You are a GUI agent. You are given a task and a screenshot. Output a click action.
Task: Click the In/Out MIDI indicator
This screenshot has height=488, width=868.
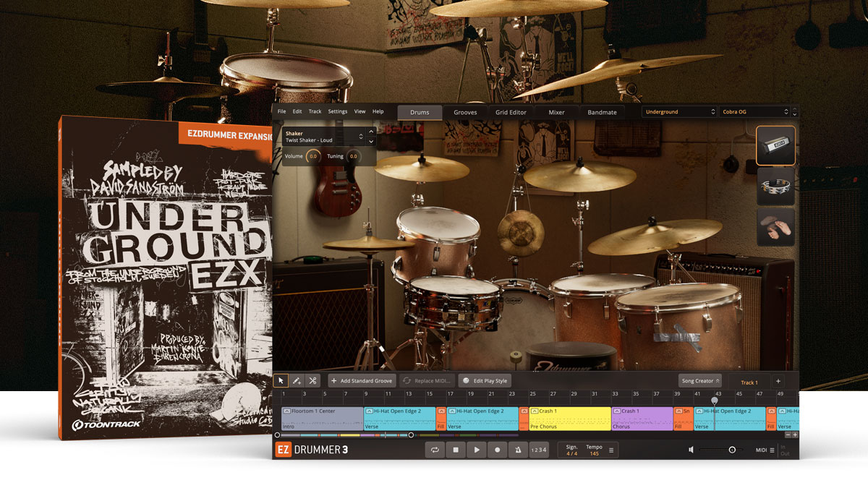[785, 450]
